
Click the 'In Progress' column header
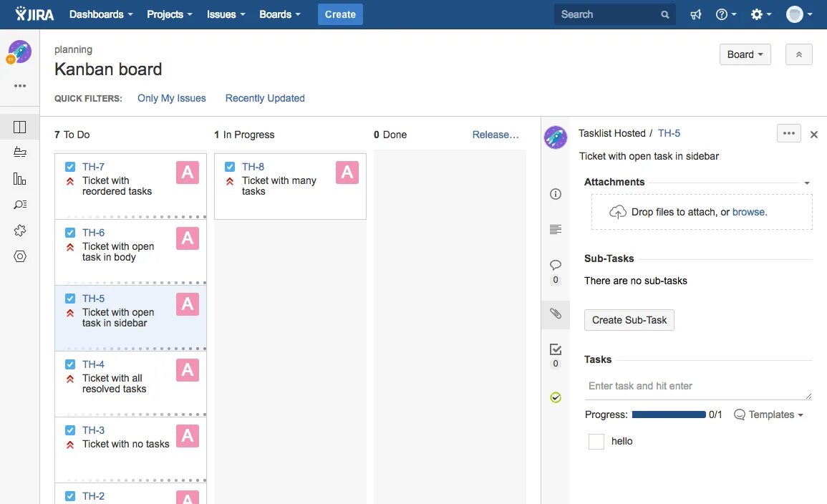(x=244, y=135)
